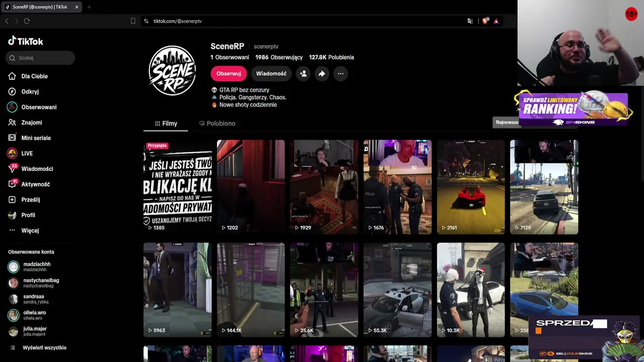
Task: Open the video with 7138 views
Action: [544, 187]
